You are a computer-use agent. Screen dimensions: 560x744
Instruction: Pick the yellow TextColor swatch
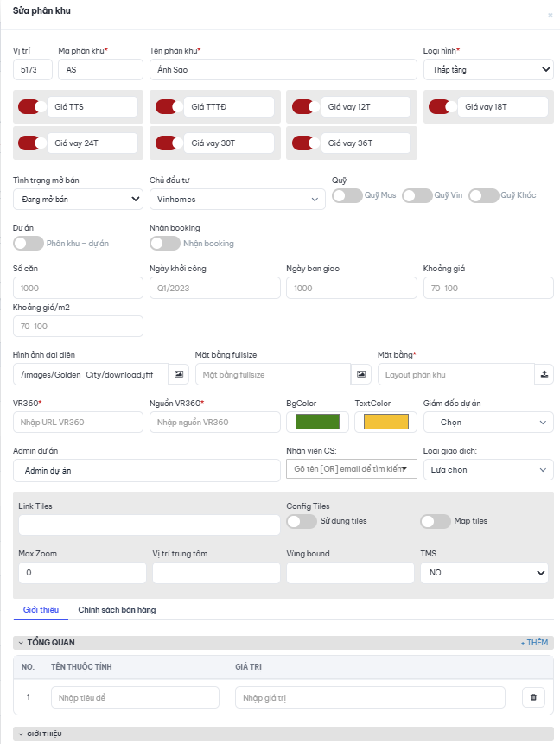(385, 422)
